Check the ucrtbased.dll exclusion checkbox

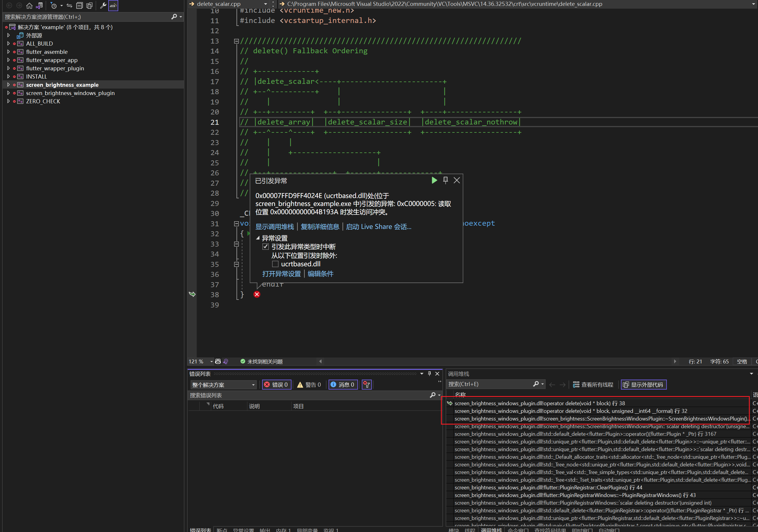[x=275, y=264]
